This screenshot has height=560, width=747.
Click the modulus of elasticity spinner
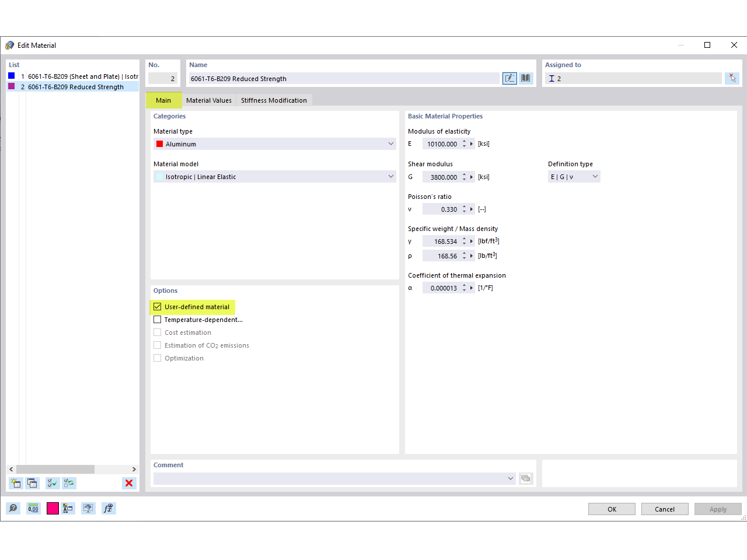click(x=465, y=144)
